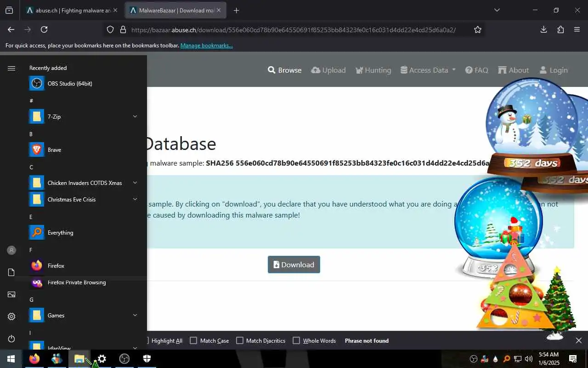Open Settings gear in the Start sidebar

click(11, 316)
